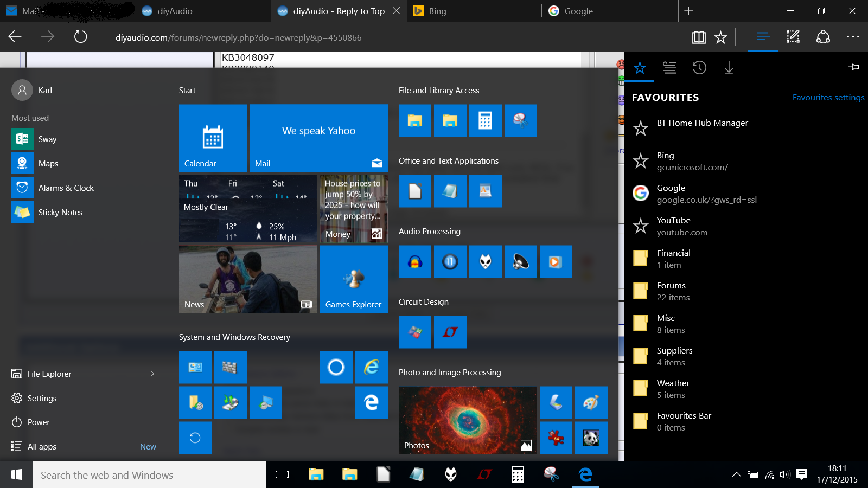Open Calculator tile in File and Library Access
Viewport: 868px width, 488px height.
(486, 121)
